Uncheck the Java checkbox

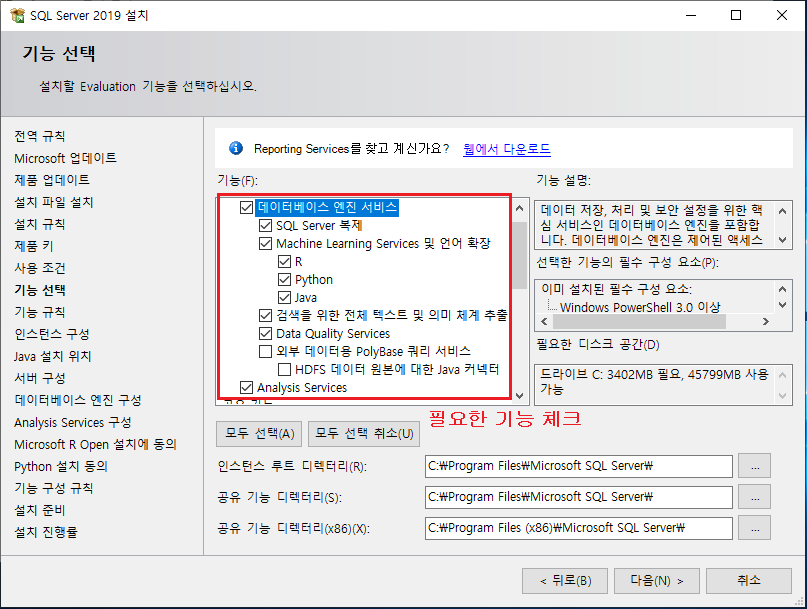(284, 298)
